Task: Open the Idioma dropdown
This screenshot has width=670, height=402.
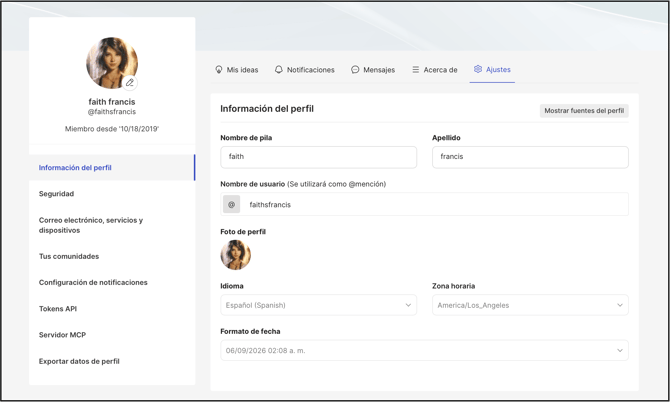Action: pos(318,305)
